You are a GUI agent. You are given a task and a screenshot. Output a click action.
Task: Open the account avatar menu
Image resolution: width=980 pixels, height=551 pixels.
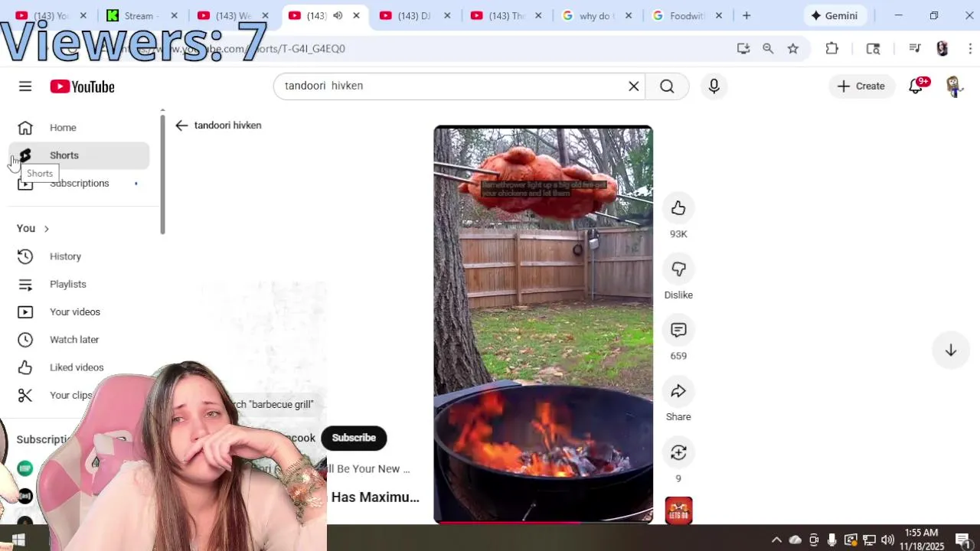[x=954, y=86]
